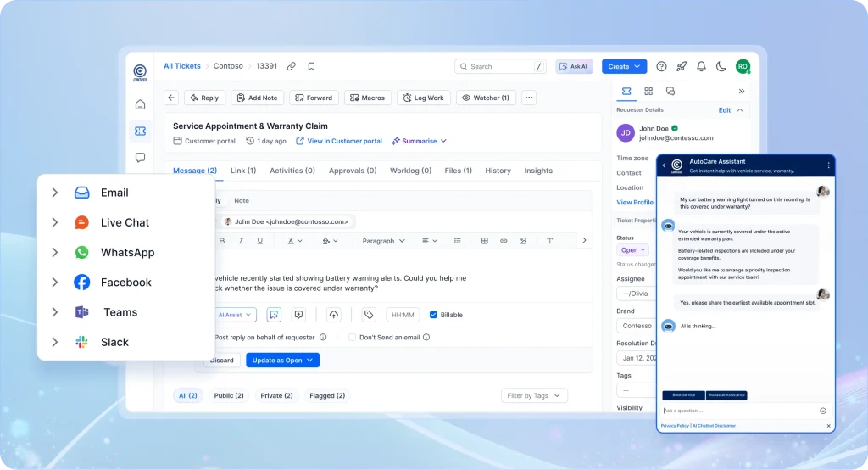Enable Don't Send an email checkbox

coord(352,337)
